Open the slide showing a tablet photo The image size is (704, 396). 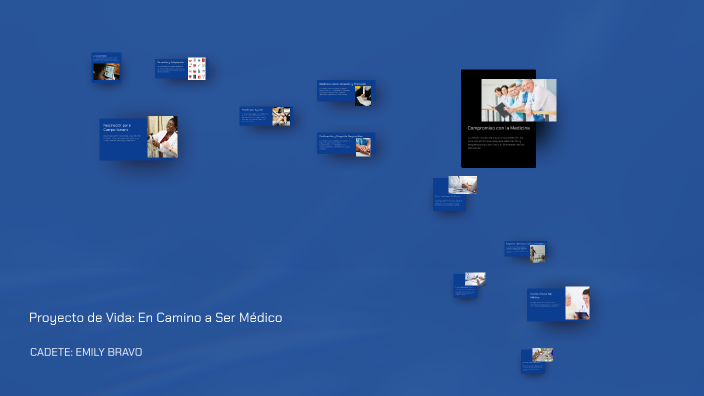pyautogui.click(x=106, y=67)
